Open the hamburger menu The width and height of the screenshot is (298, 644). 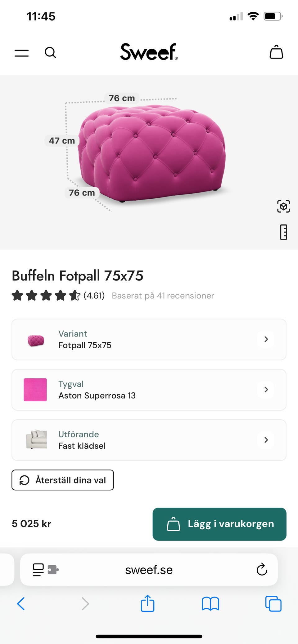click(21, 53)
